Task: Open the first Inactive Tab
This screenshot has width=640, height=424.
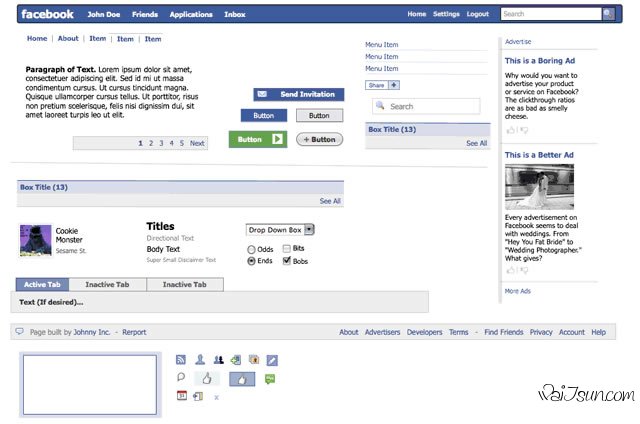Action: pos(107,284)
